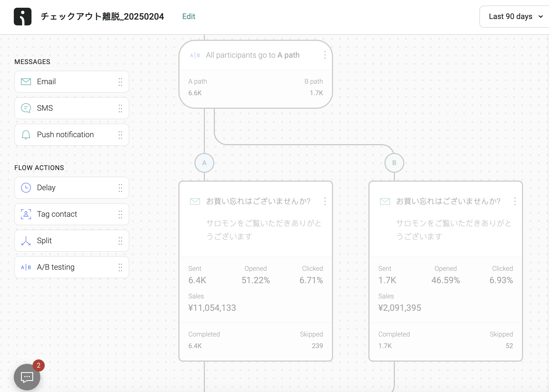This screenshot has height=392, width=549.
Task: Click the Email envelope icon in Messages
Action: [x=26, y=82]
